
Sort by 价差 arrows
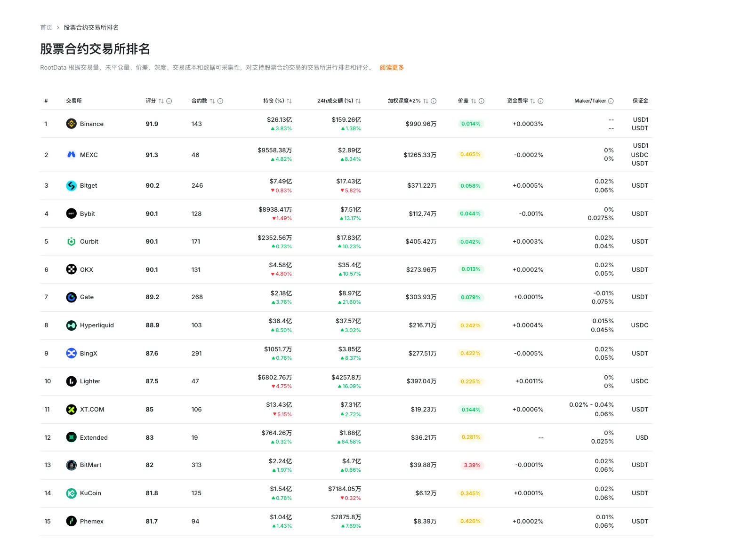[474, 101]
